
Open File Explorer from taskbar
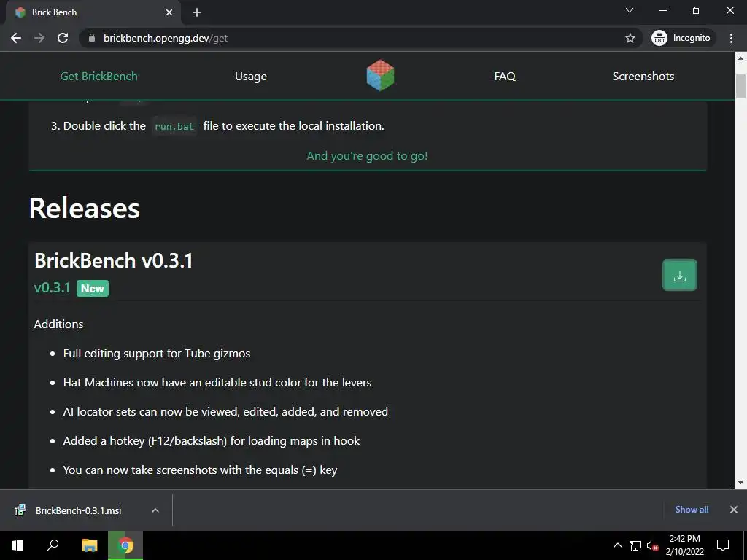coord(90,545)
